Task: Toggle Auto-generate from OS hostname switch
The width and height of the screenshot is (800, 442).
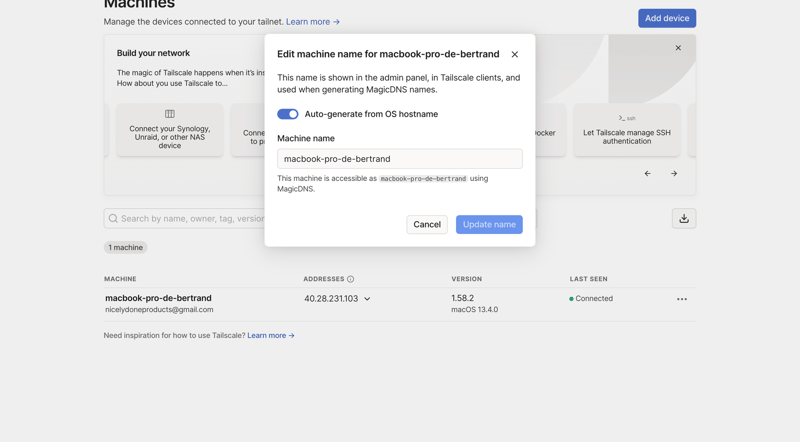Action: click(288, 114)
